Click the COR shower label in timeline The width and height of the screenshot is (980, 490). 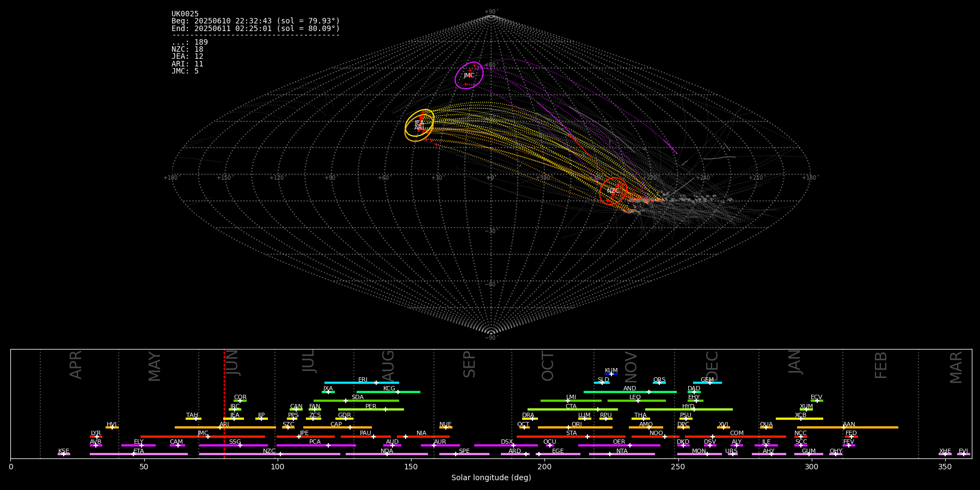[240, 397]
